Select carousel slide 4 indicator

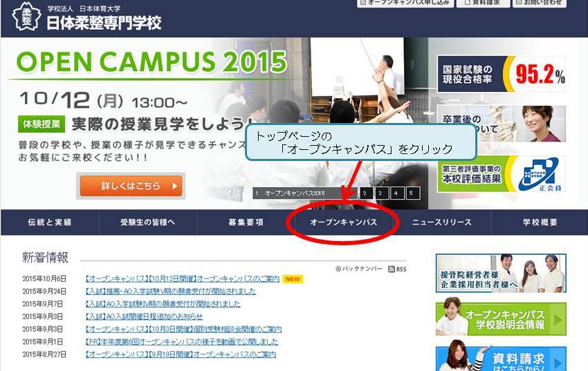[396, 193]
